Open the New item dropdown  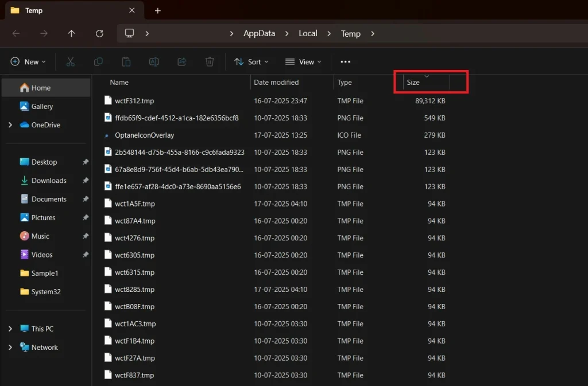(28, 62)
